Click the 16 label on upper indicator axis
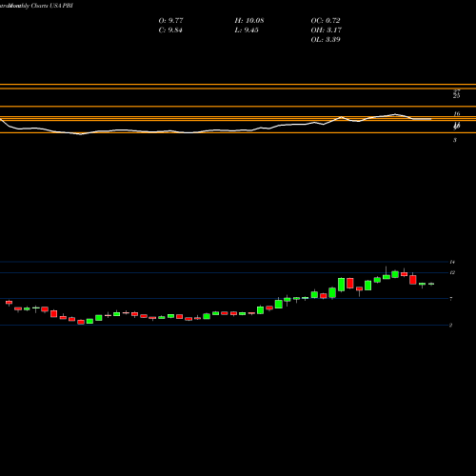This screenshot has width=476, height=476. [x=457, y=113]
